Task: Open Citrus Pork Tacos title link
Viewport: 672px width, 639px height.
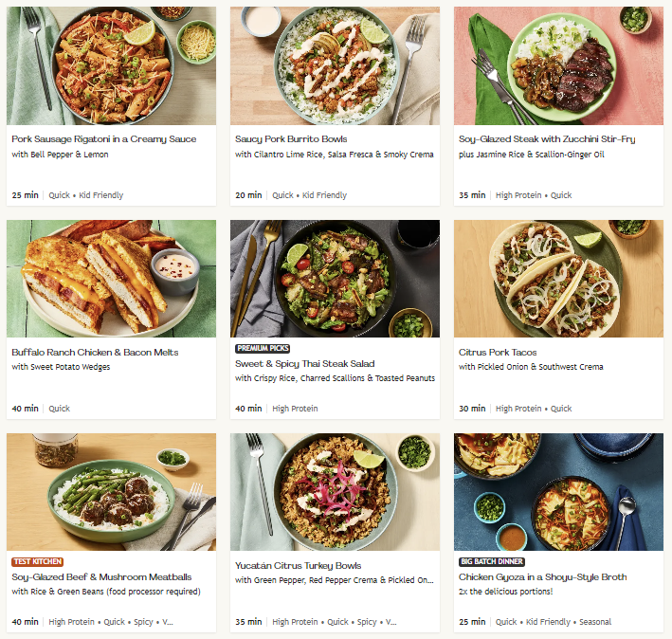Action: tap(497, 353)
